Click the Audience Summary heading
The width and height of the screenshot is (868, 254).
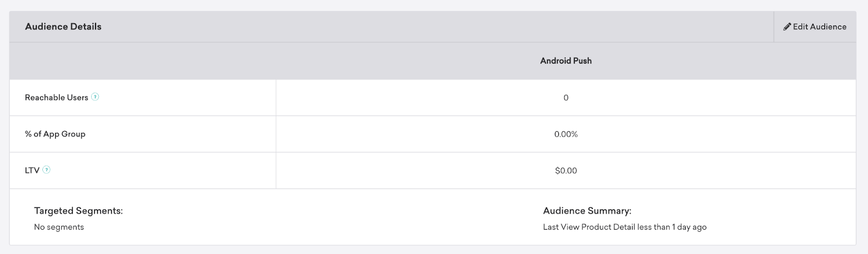587,211
